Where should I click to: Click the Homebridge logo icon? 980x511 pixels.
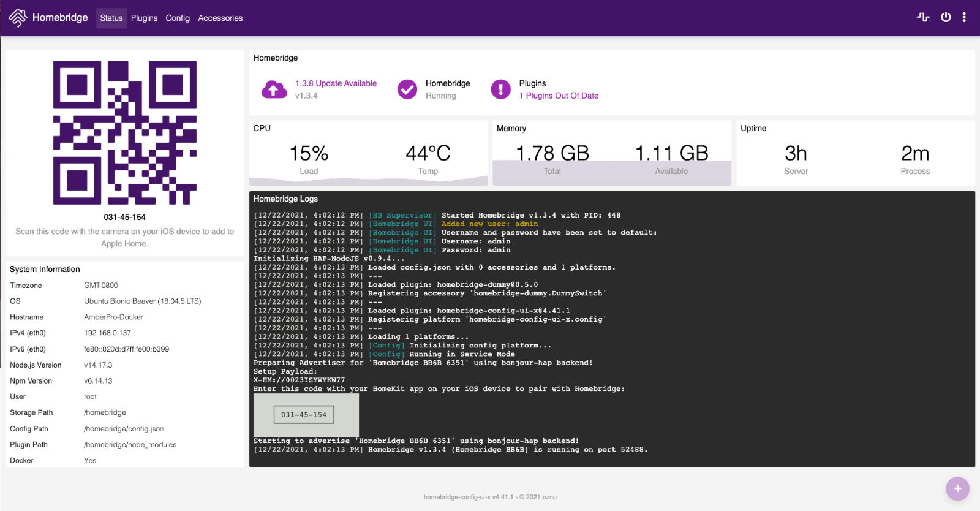[18, 18]
